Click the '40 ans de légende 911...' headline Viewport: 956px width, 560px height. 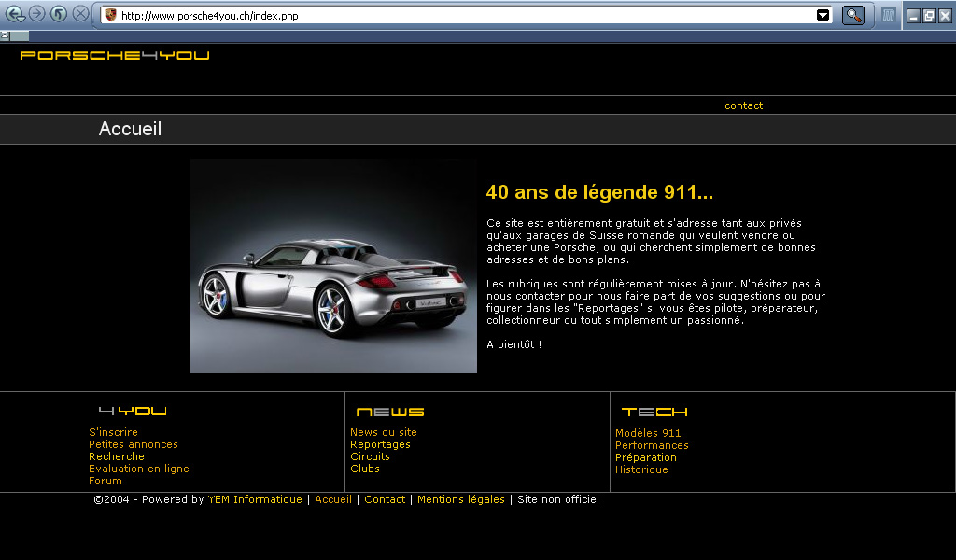[x=599, y=192]
